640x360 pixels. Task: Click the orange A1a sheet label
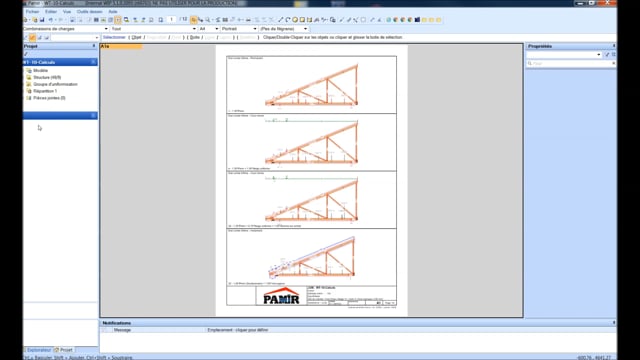coord(121,47)
